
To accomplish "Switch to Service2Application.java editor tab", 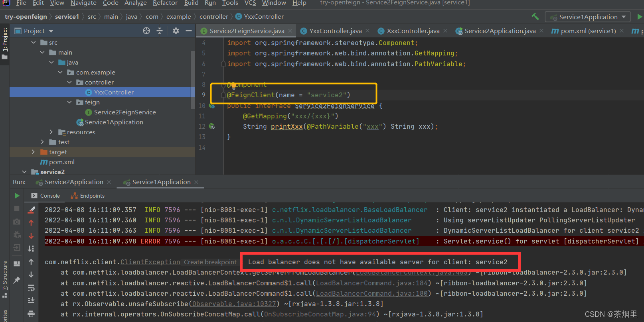I will (x=500, y=31).
